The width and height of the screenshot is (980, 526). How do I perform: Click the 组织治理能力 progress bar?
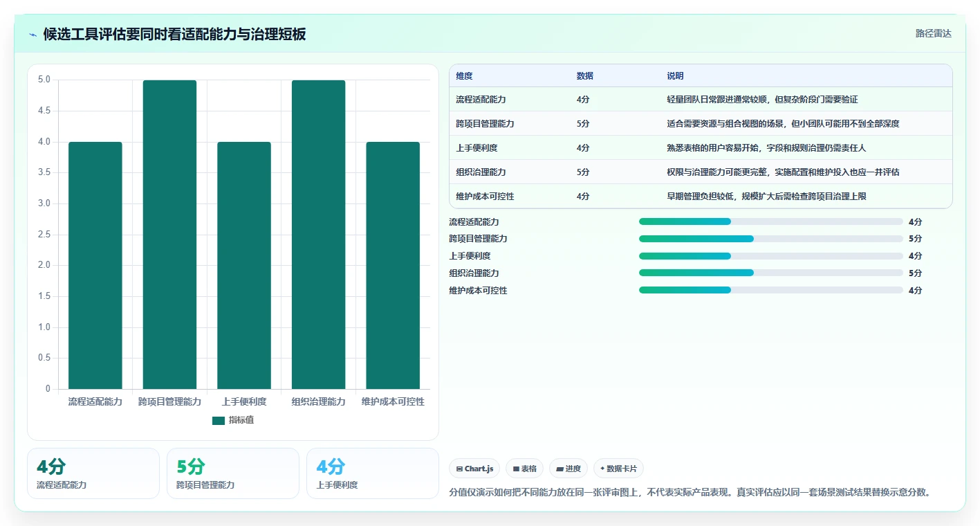coord(770,273)
